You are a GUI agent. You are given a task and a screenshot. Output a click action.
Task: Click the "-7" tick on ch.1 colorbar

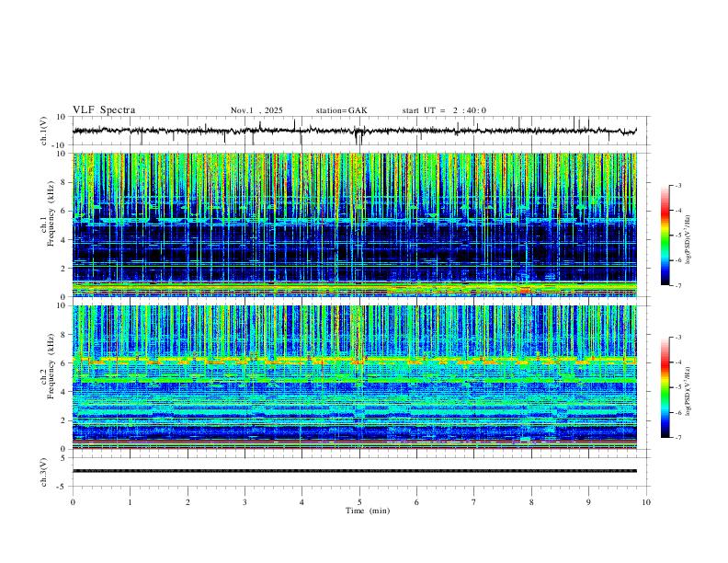click(x=678, y=285)
